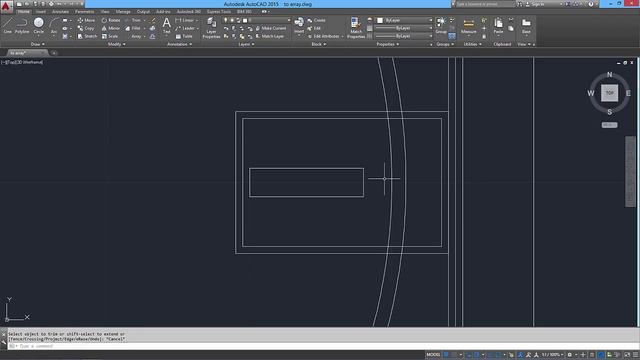Click the Move tool
Viewport: 640px width, 360px height.
click(x=86, y=20)
